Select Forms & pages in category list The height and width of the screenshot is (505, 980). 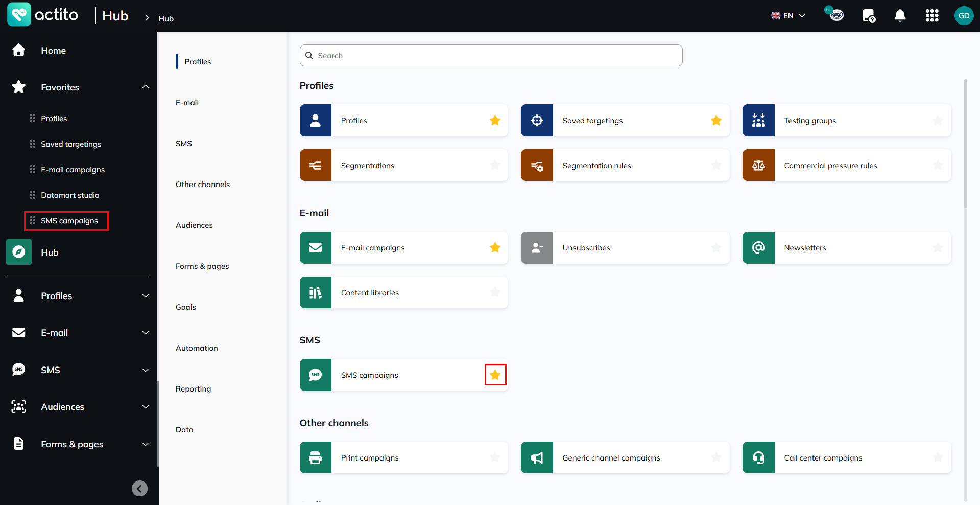pos(202,266)
